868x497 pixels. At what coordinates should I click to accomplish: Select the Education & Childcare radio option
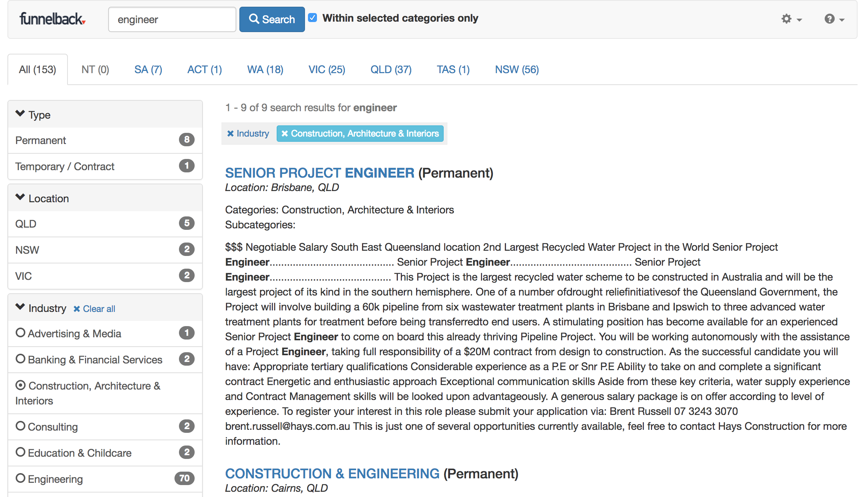(21, 452)
